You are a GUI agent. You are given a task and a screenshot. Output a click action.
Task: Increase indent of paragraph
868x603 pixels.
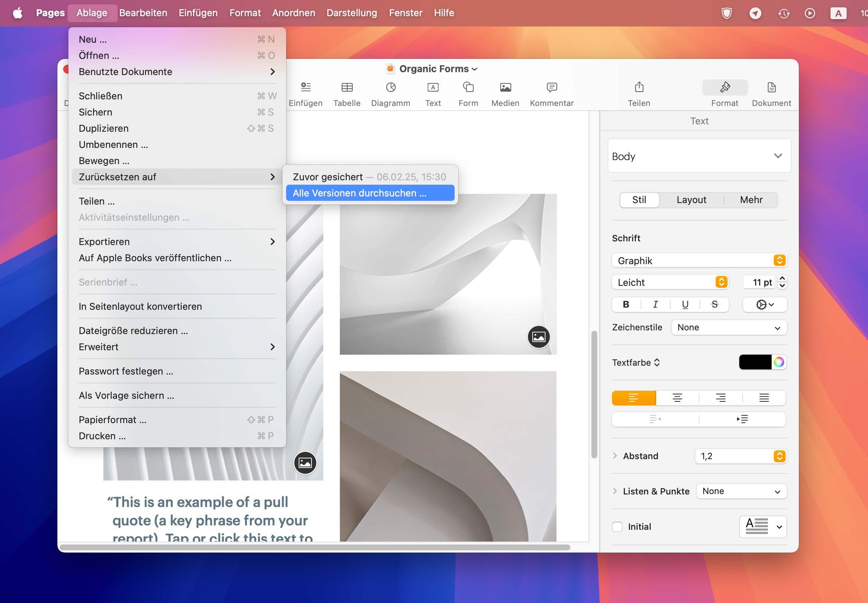pyautogui.click(x=742, y=419)
